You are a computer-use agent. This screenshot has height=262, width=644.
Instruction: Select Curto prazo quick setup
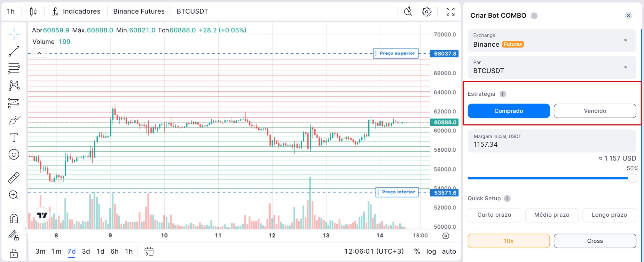(494, 215)
